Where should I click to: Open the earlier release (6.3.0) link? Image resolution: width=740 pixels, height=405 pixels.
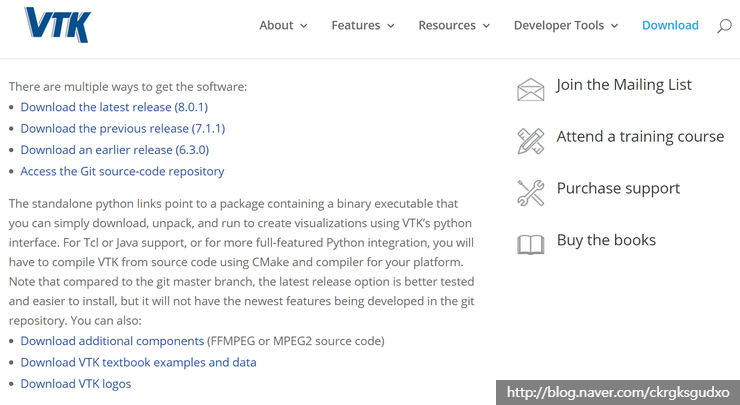coord(114,150)
